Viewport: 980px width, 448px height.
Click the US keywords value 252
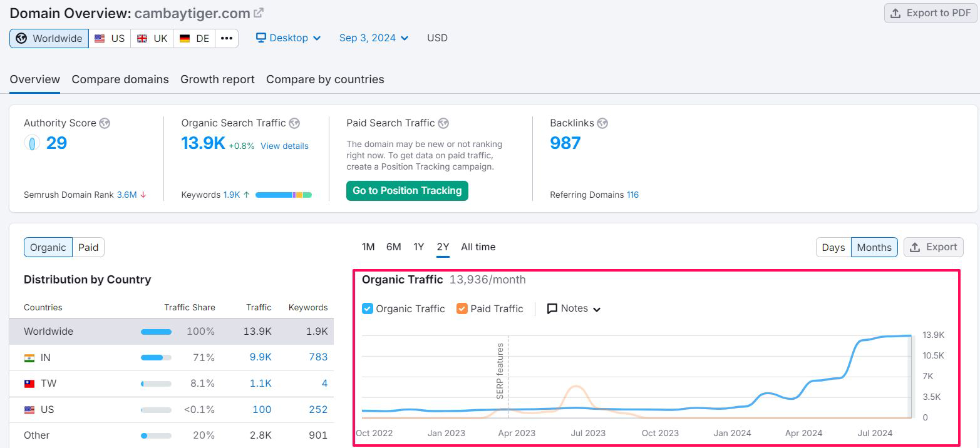coord(318,410)
